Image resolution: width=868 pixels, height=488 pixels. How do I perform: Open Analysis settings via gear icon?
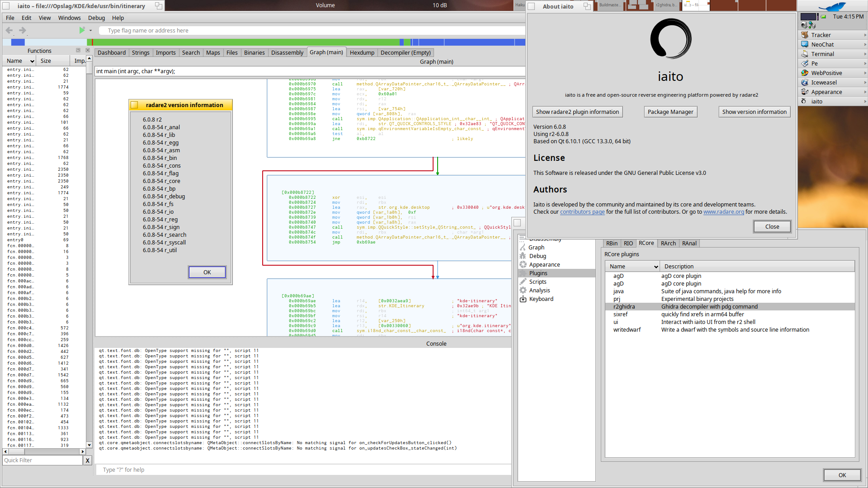[523, 291]
